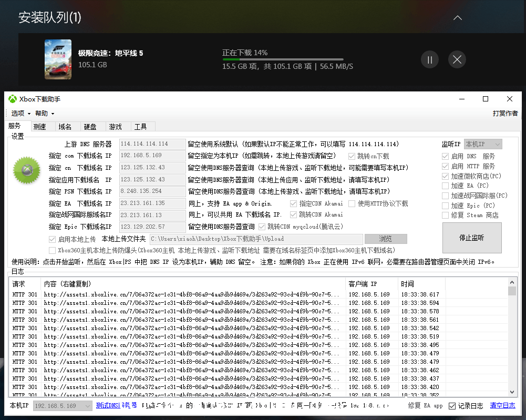Viewport: 526px width, 420px height.
Task: Toggle 启用本地上传 checkbox
Action: coord(52,239)
